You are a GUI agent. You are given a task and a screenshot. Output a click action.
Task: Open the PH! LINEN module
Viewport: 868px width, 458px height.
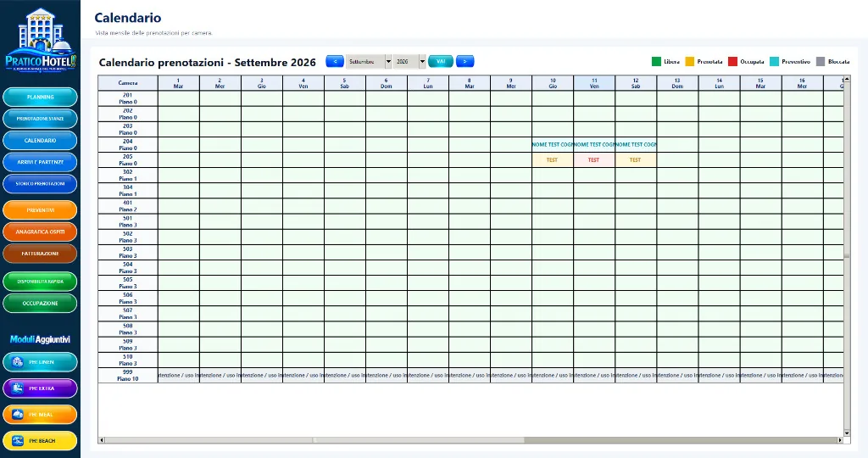(41, 362)
